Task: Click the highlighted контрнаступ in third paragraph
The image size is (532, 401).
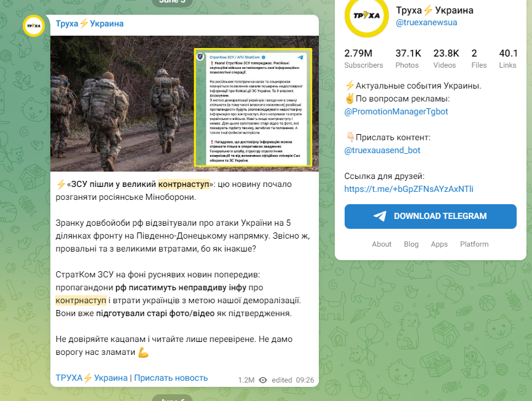Action: tap(81, 301)
